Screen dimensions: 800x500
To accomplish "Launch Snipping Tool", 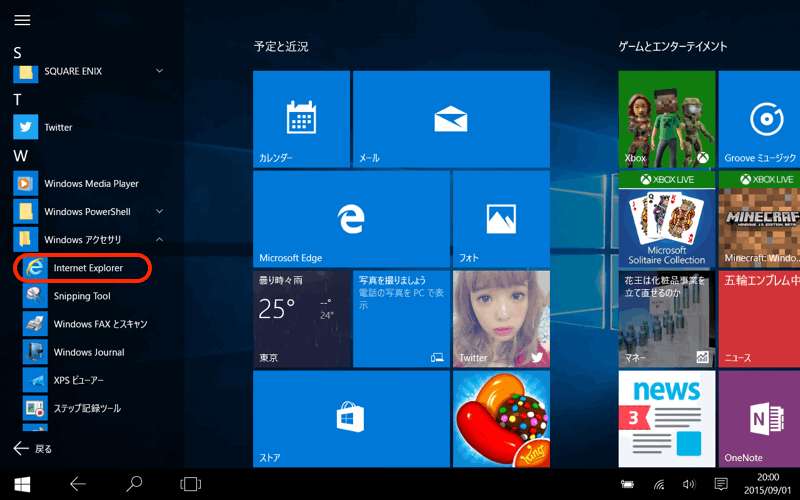I will (x=81, y=296).
